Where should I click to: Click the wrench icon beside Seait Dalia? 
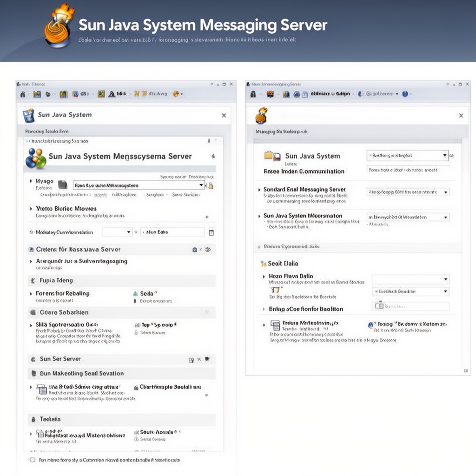[x=263, y=264]
